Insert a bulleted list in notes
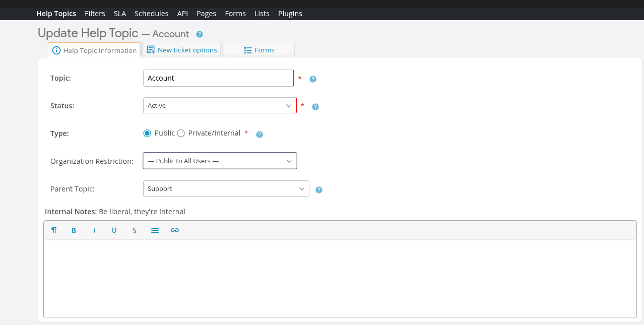The width and height of the screenshot is (644, 325). coord(155,230)
